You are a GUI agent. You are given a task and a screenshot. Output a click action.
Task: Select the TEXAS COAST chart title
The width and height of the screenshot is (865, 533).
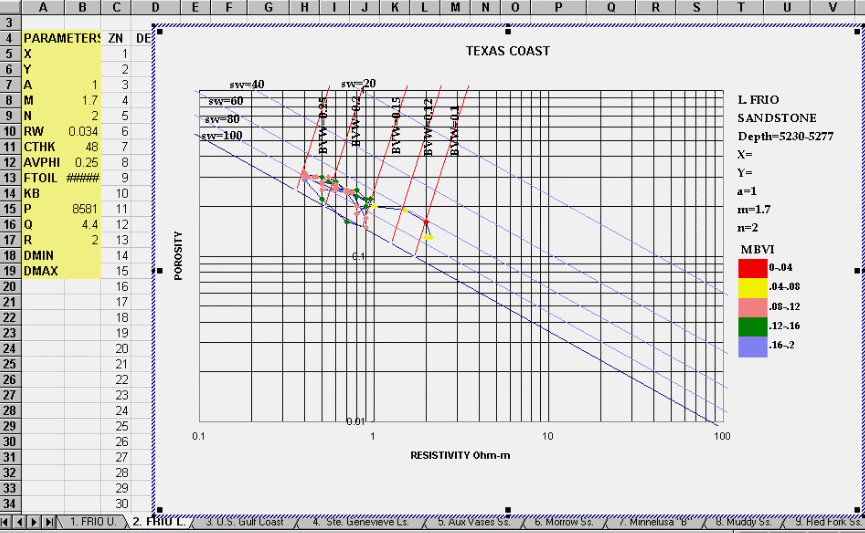pyautogui.click(x=507, y=51)
